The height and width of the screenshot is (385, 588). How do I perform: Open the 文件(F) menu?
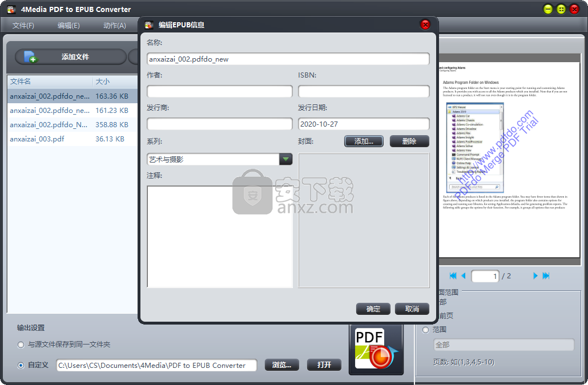pos(23,26)
